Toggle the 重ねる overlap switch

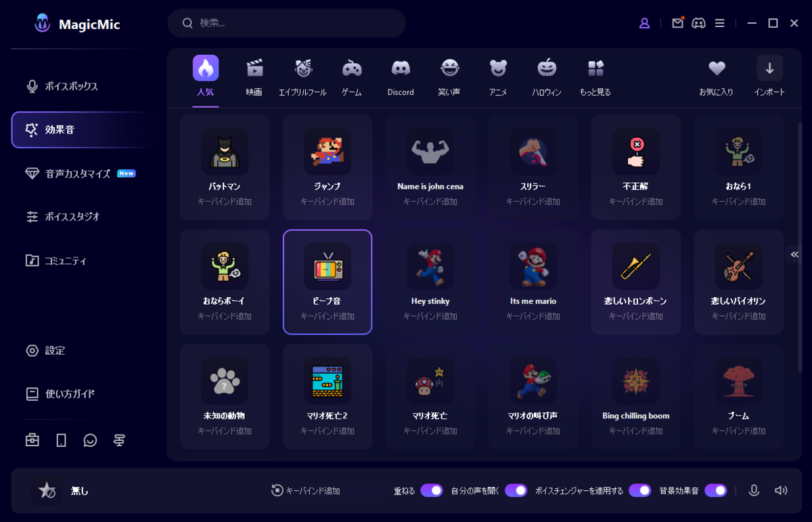[432, 491]
